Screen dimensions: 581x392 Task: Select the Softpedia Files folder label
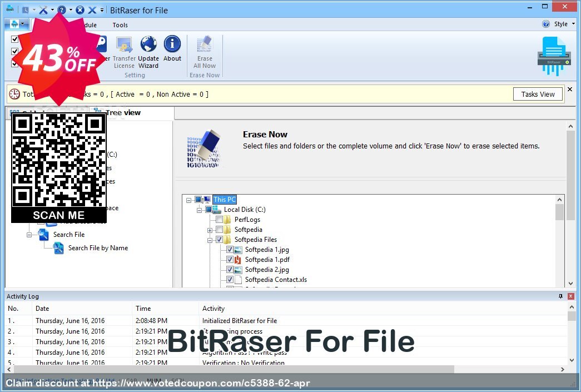click(256, 240)
